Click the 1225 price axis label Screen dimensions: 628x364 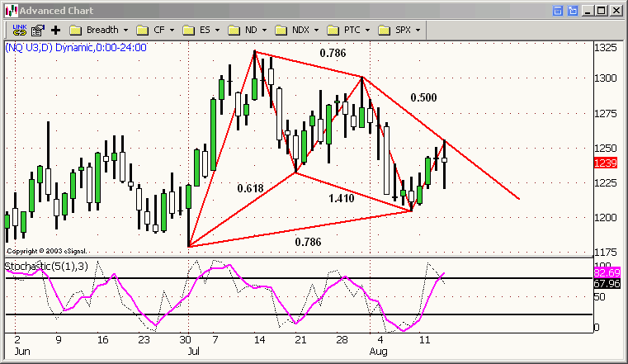(606, 183)
